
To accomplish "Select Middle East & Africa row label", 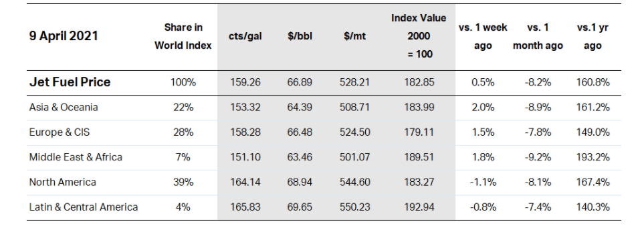I will click(x=76, y=157).
